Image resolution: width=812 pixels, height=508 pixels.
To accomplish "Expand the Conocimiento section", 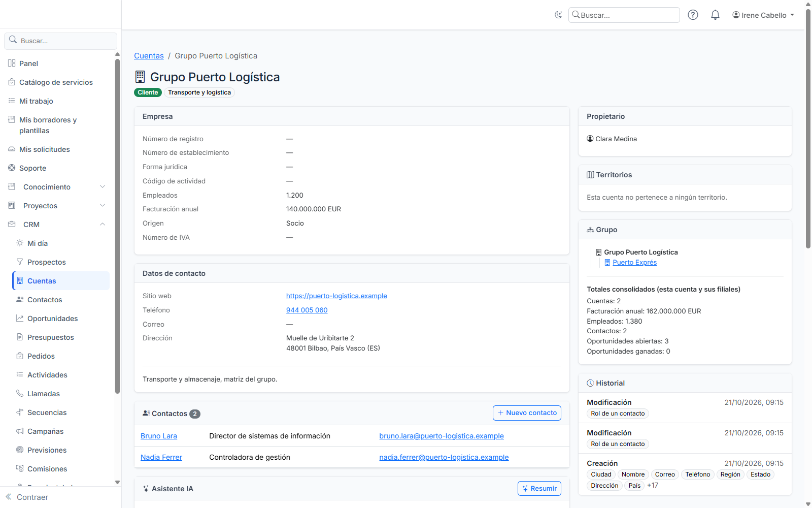I will click(x=57, y=187).
